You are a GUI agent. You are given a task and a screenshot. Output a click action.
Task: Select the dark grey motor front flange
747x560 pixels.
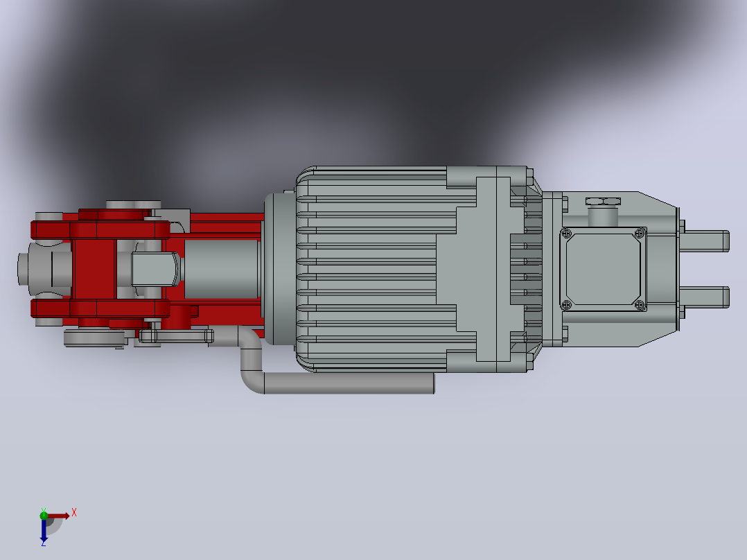280,270
